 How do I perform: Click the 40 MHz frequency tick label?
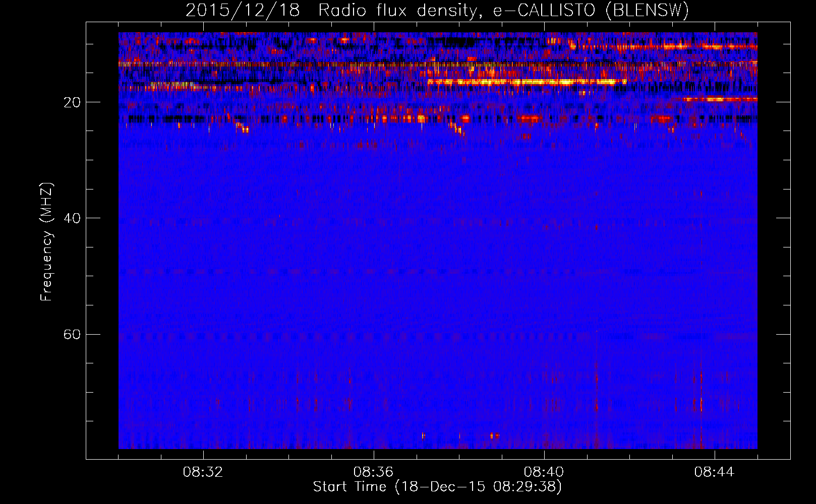[72, 218]
